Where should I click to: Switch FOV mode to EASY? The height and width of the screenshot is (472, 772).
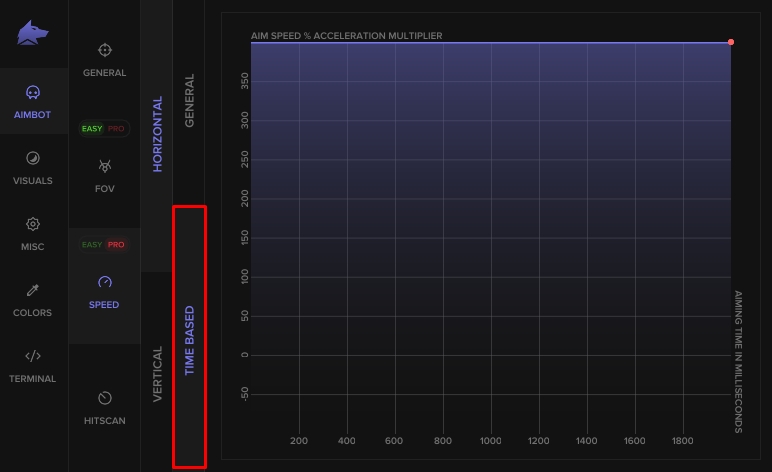92,129
